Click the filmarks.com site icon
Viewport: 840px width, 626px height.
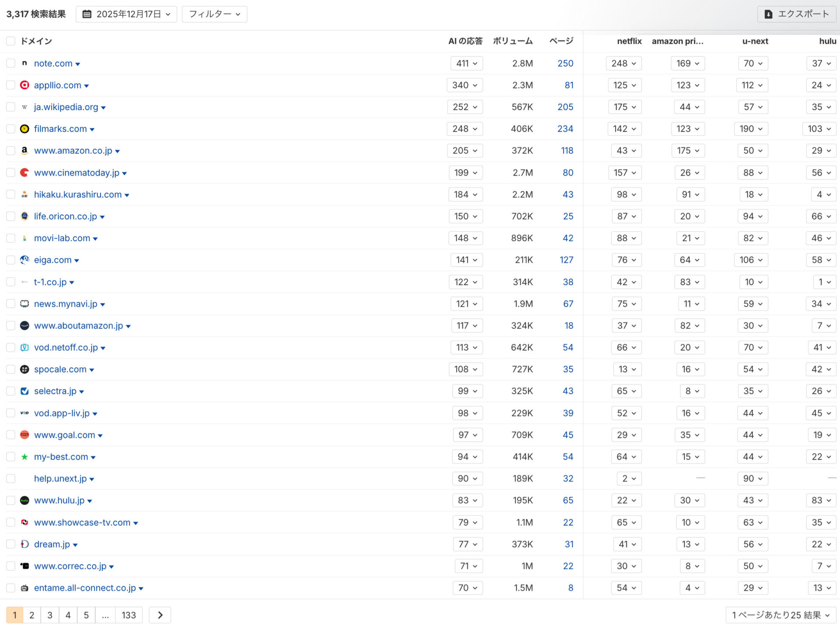[x=24, y=129]
